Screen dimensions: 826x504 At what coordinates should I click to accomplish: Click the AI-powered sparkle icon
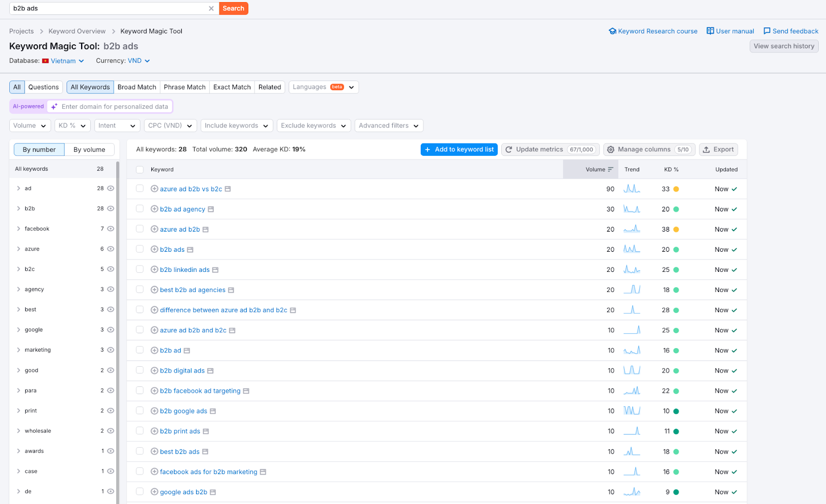point(54,106)
